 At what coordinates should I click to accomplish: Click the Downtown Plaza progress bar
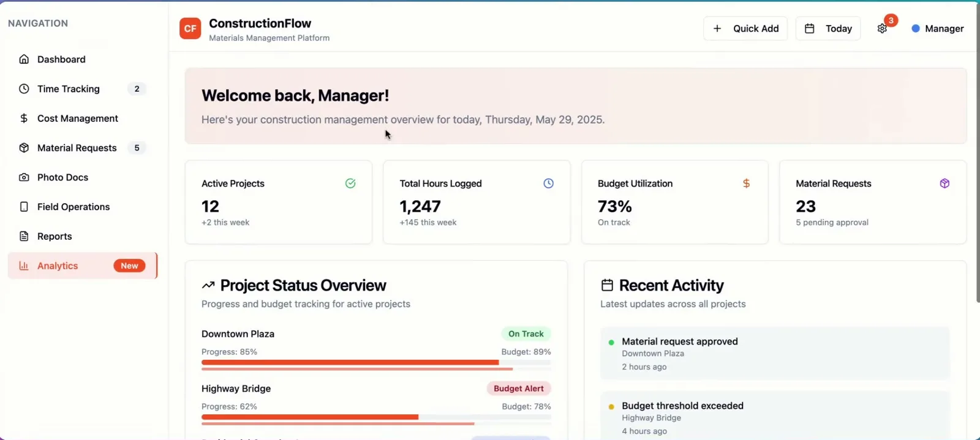[376, 362]
